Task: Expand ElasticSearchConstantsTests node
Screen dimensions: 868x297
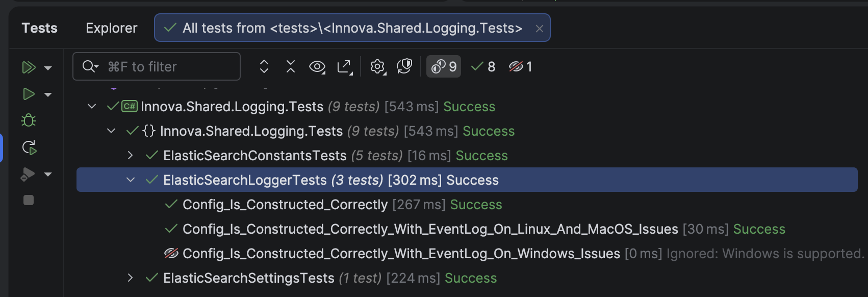Action: click(131, 155)
